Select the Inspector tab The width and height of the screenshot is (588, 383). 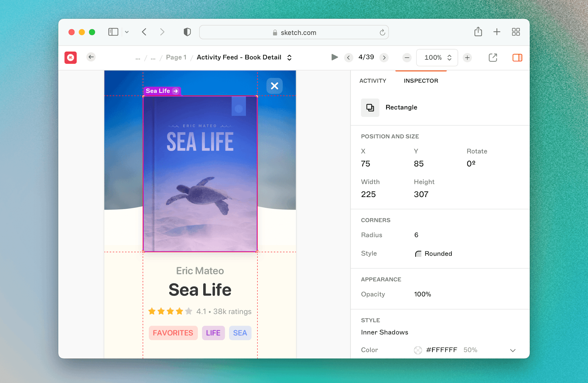point(420,81)
